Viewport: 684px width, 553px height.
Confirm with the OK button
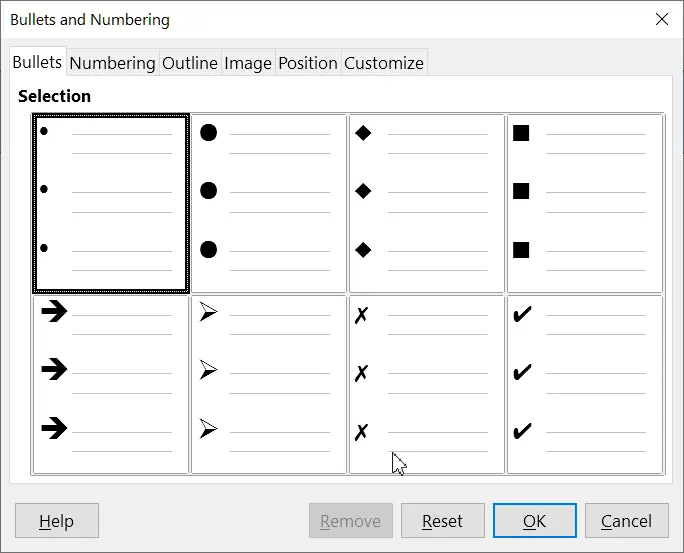coord(534,521)
